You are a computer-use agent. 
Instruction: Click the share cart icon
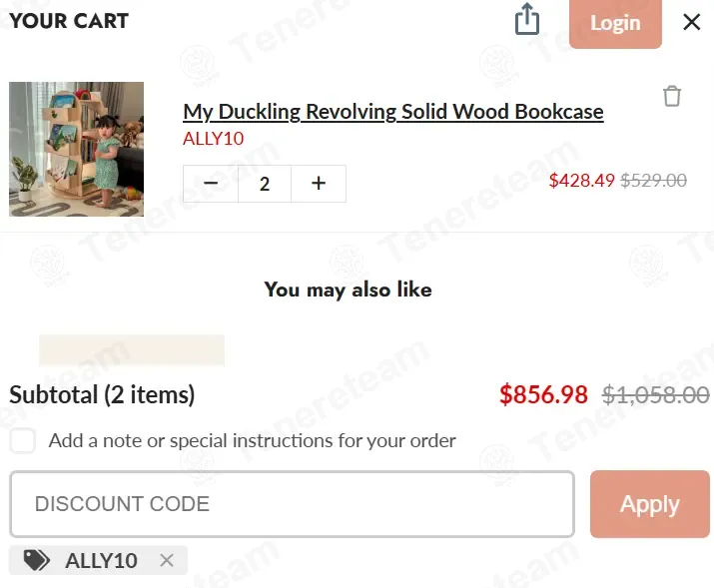pyautogui.click(x=527, y=19)
